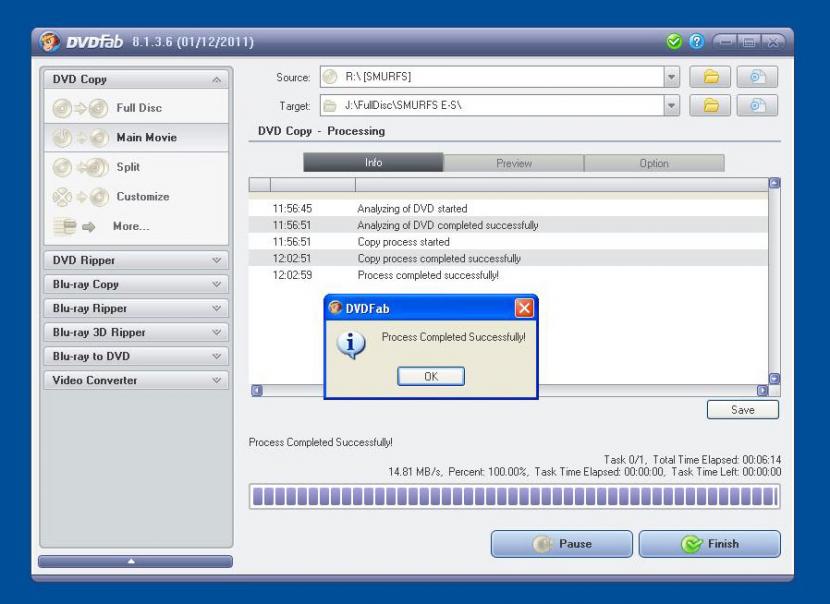Switch to the Option tab
This screenshot has width=830, height=604.
pyautogui.click(x=654, y=163)
